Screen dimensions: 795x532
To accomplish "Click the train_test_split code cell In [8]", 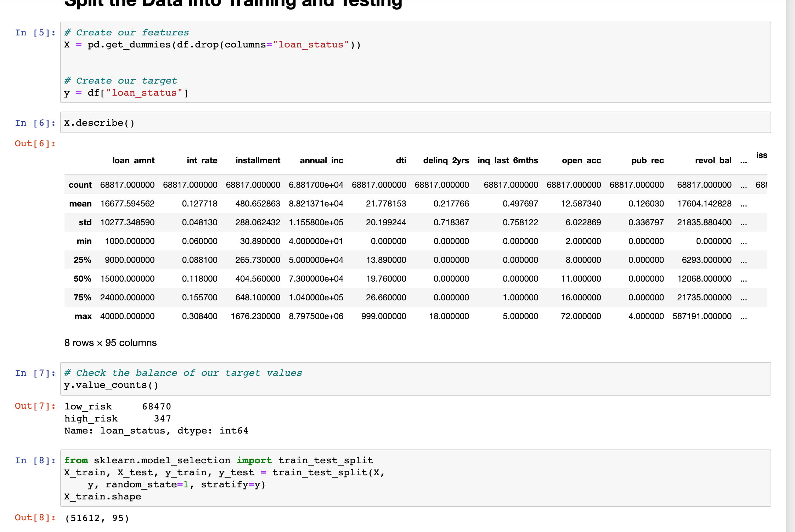I will [x=416, y=478].
